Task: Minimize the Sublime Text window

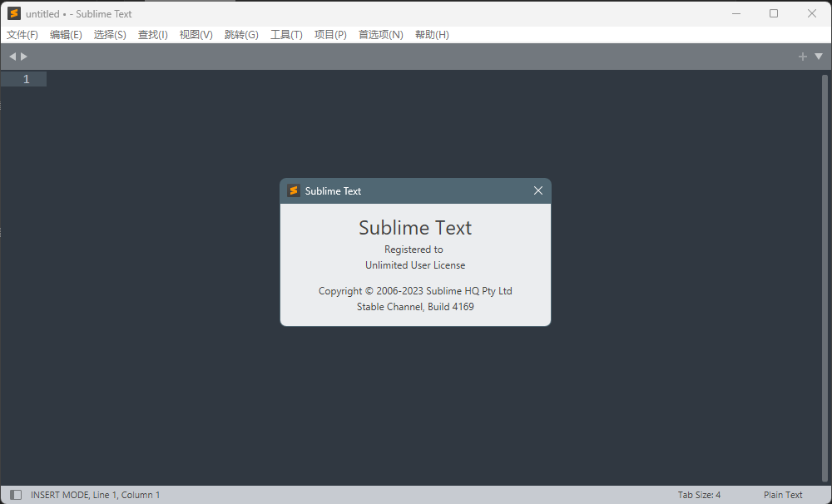Action: [735, 13]
